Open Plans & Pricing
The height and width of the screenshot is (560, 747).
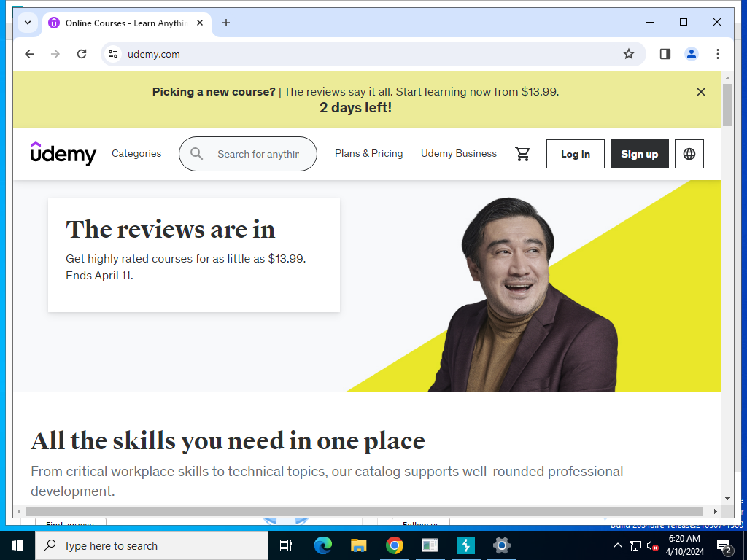(x=368, y=153)
